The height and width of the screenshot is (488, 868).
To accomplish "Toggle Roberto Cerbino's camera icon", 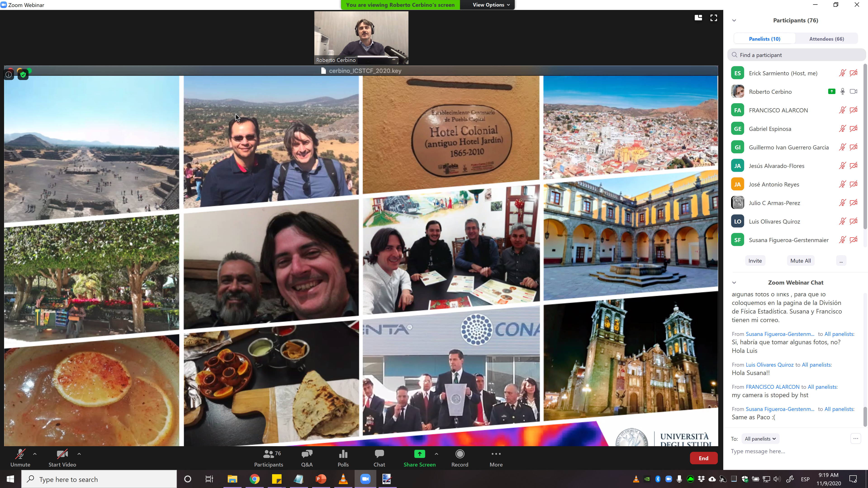I will pyautogui.click(x=854, y=92).
